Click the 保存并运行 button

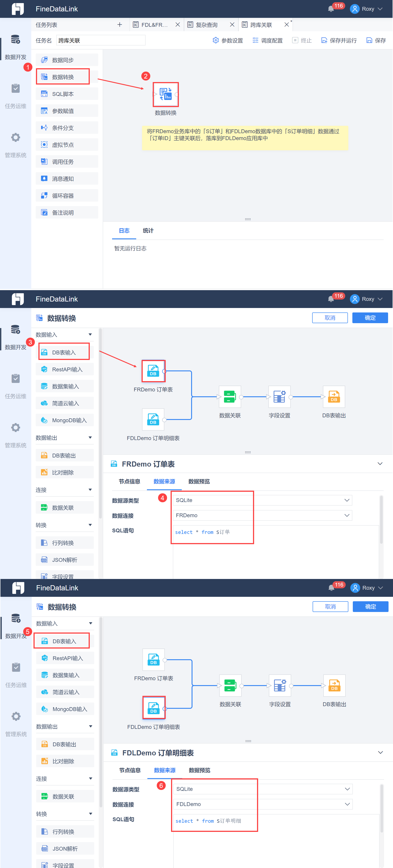click(x=339, y=40)
